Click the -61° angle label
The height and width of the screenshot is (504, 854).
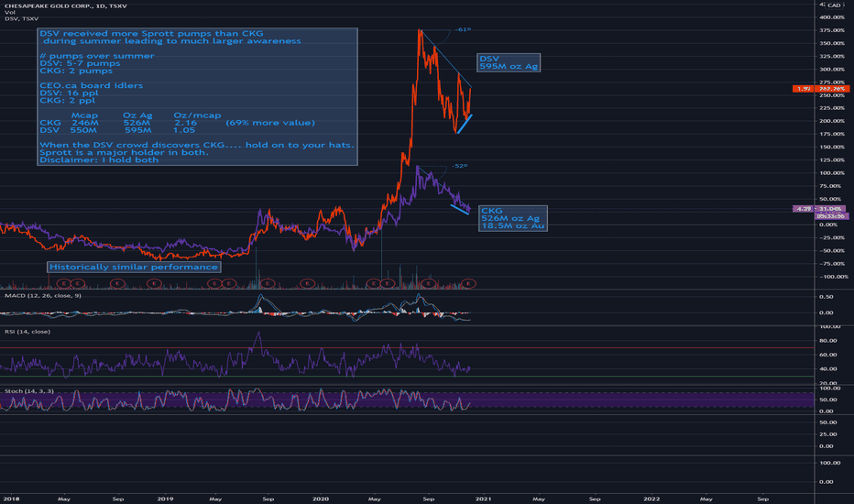(463, 30)
